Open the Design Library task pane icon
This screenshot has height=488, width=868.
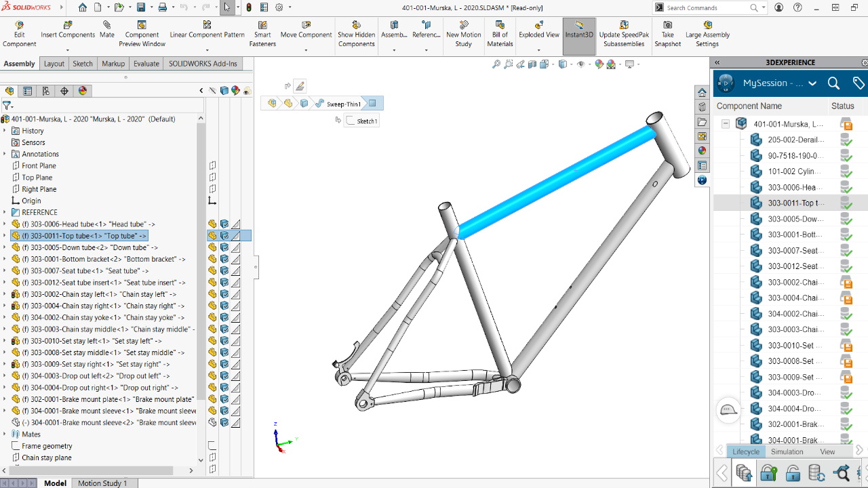point(702,107)
